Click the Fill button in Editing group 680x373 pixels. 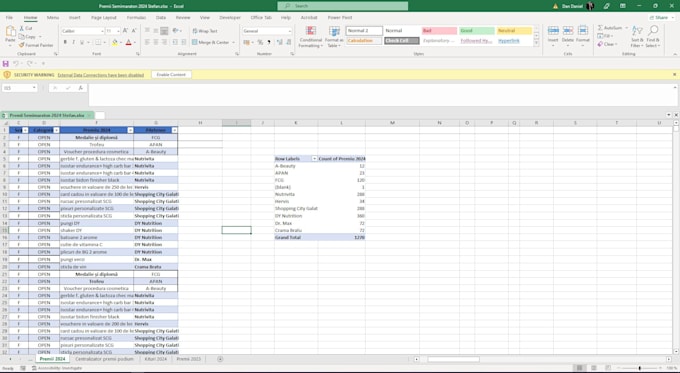click(605, 36)
